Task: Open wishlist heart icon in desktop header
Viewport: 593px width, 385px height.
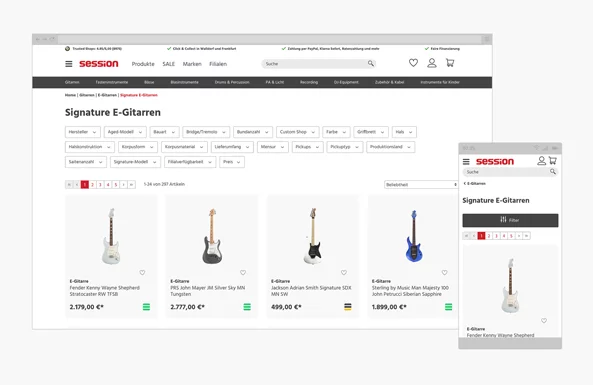Action: point(413,63)
